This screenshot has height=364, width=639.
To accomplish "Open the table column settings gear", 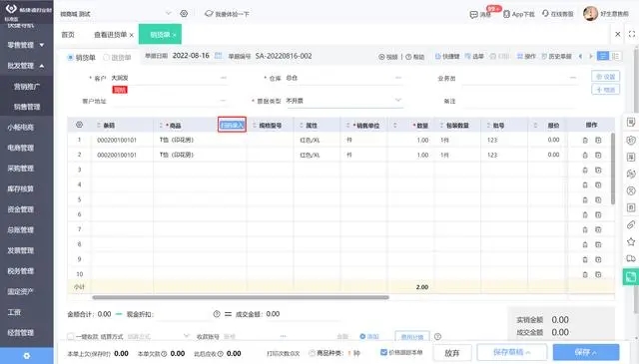I will [x=80, y=125].
